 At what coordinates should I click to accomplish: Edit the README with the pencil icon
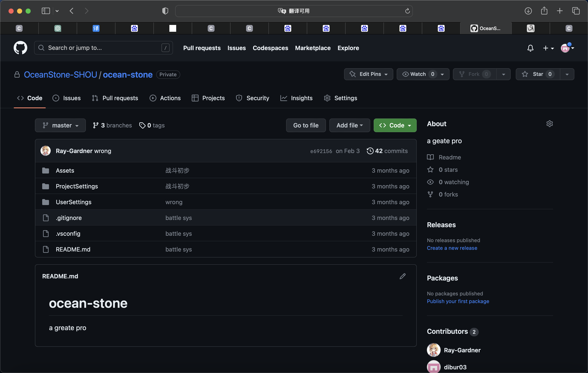coord(402,276)
